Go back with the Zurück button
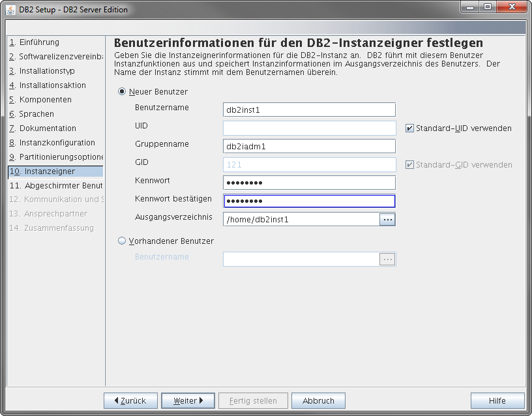532x416 pixels. coord(130,401)
